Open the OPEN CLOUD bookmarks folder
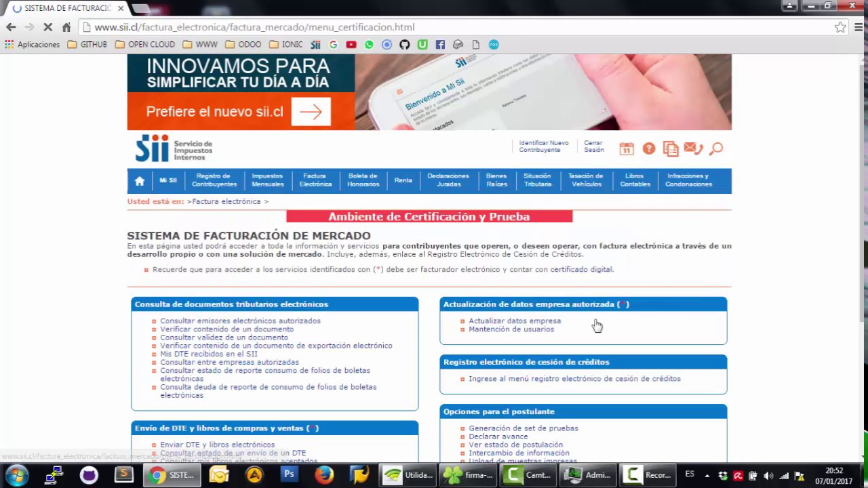This screenshot has width=868, height=488. click(x=145, y=45)
